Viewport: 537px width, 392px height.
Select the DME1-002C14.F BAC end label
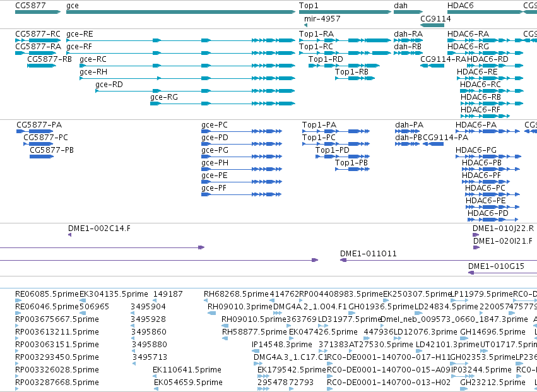pos(99,229)
